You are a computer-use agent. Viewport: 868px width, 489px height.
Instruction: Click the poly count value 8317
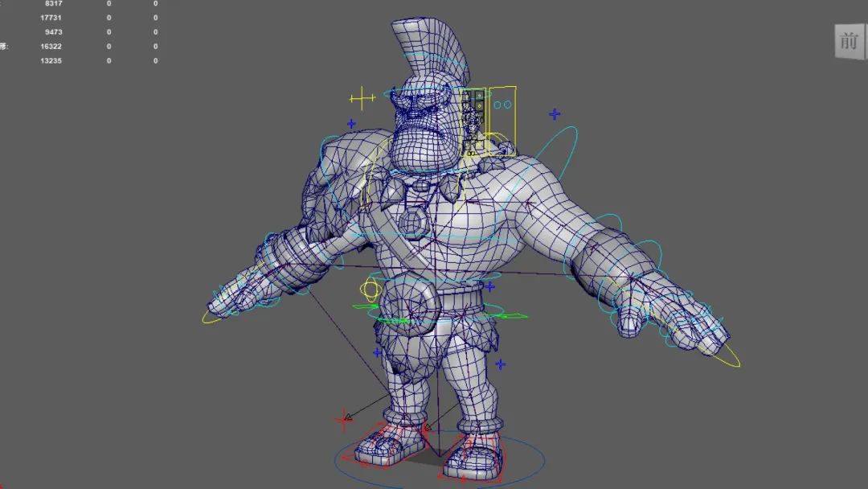53,3
